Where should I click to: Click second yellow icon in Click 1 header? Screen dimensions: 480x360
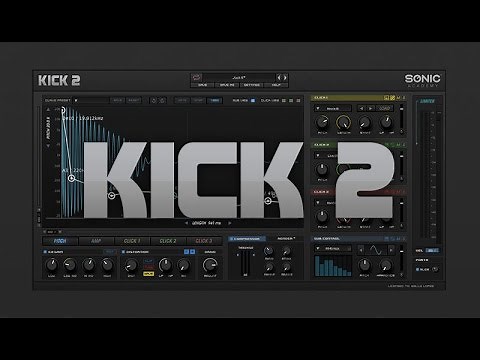coord(392,98)
